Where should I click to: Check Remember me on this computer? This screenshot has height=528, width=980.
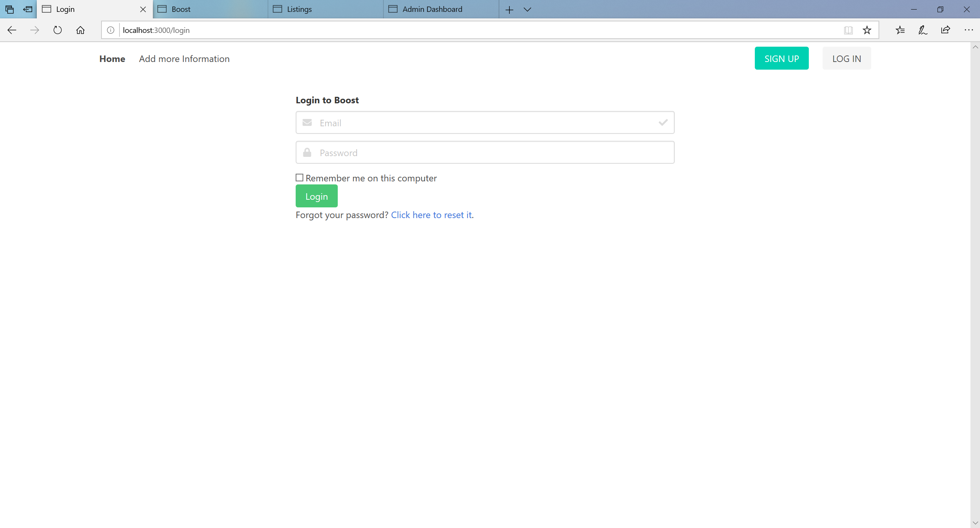299,178
